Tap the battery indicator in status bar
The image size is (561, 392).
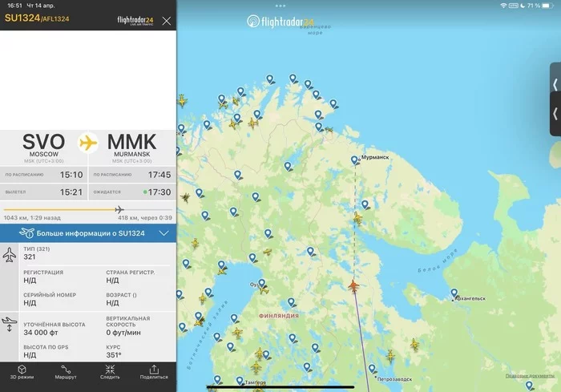point(547,6)
